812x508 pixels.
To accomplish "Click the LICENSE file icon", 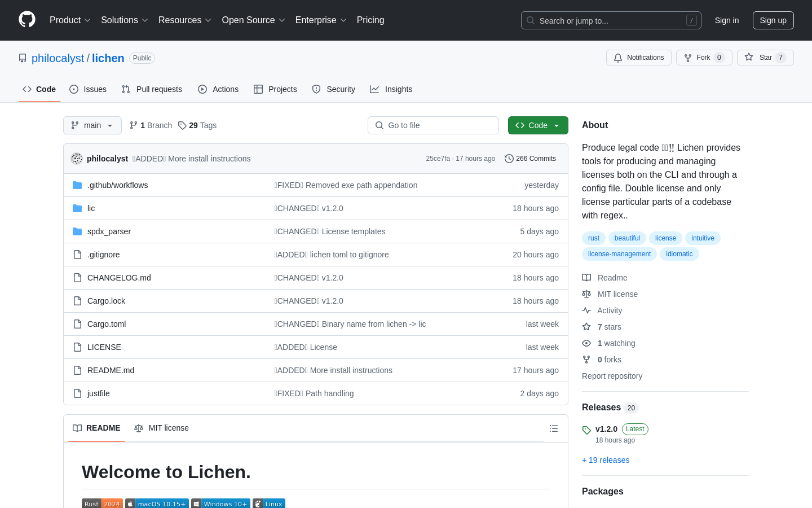I will [77, 347].
